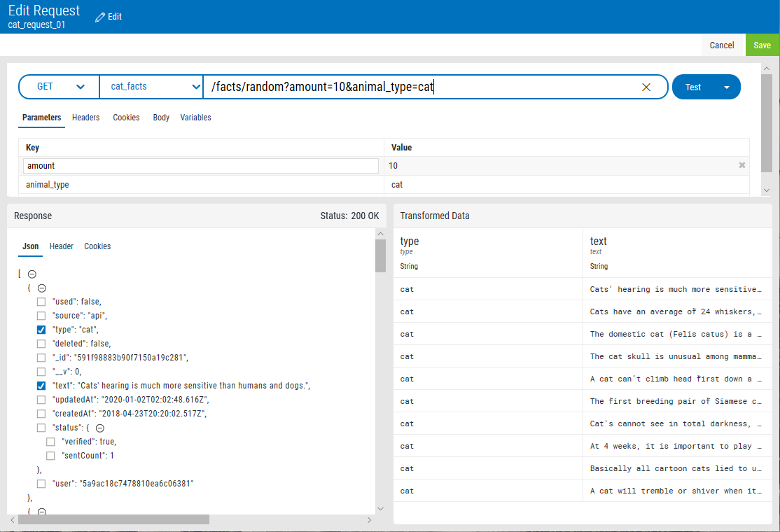
Task: Cancel editing the request
Action: coord(722,45)
